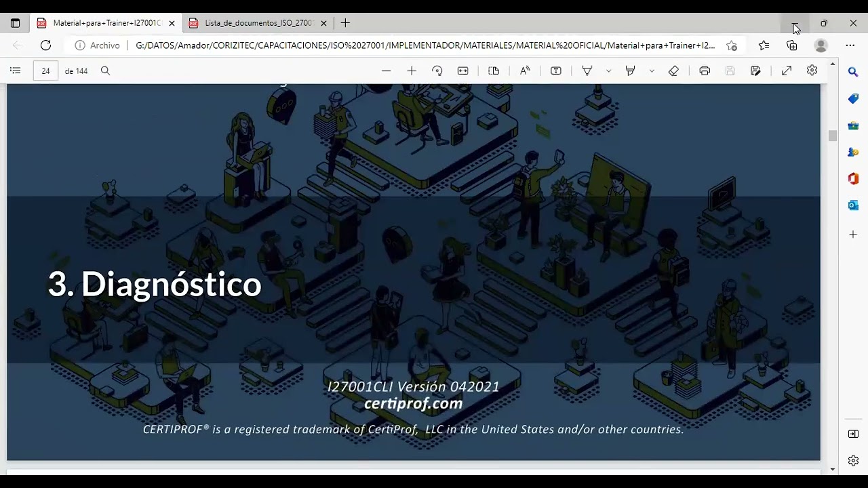Open the Favorites list
The width and height of the screenshot is (868, 488).
point(764,45)
